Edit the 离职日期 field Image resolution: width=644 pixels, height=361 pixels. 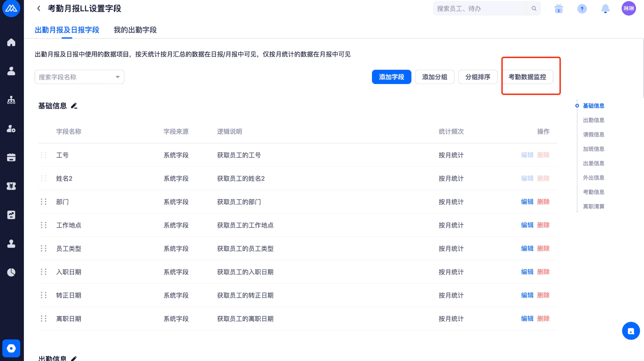[x=527, y=318]
